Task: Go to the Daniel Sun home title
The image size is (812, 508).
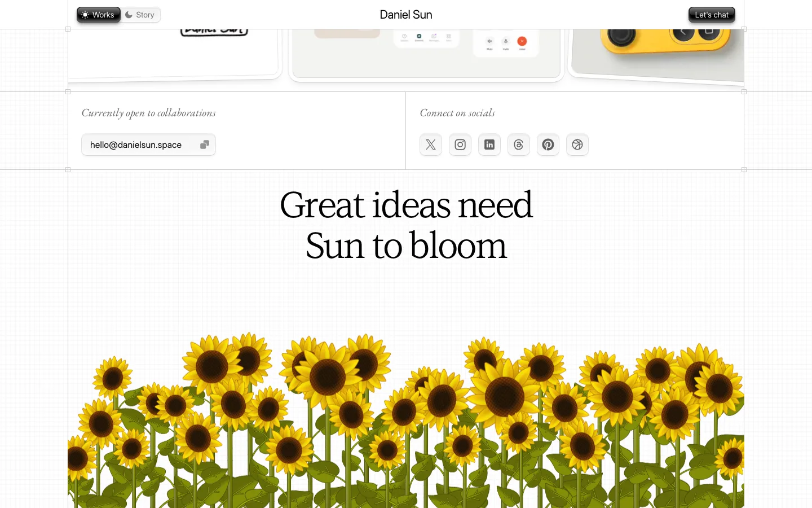Action: [406, 15]
